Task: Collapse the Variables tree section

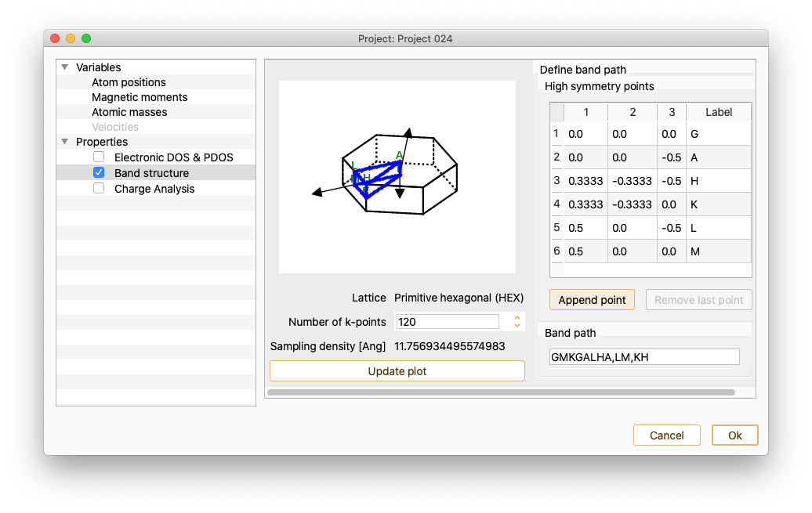Action: coord(65,67)
